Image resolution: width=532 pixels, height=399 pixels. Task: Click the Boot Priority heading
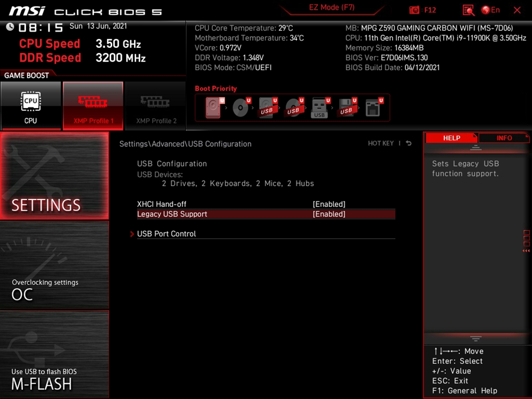pyautogui.click(x=216, y=88)
